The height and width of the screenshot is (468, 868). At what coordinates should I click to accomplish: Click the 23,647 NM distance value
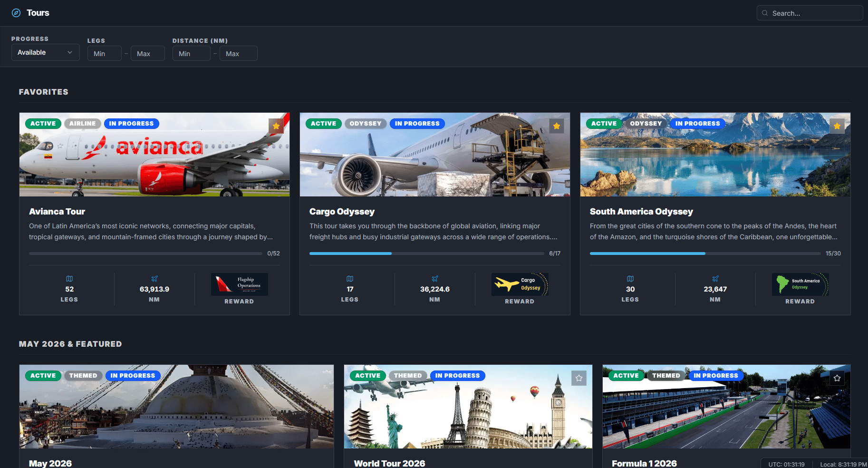pos(715,289)
